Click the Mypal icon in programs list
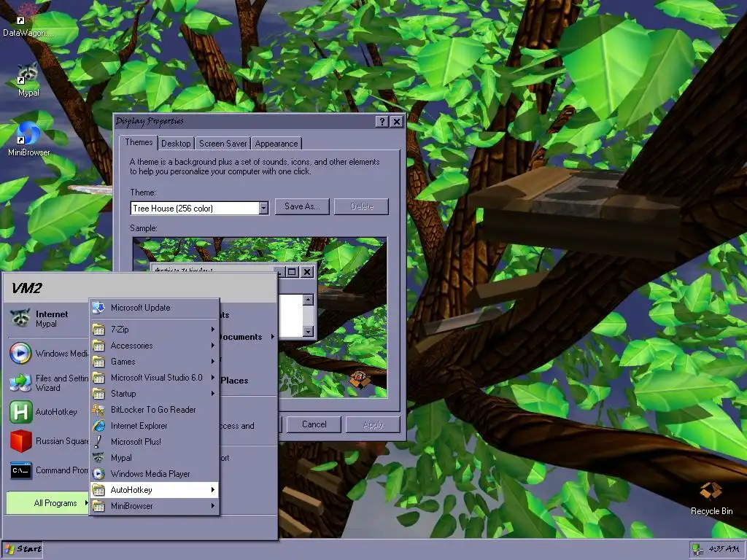This screenshot has height=560, width=747. coord(98,458)
